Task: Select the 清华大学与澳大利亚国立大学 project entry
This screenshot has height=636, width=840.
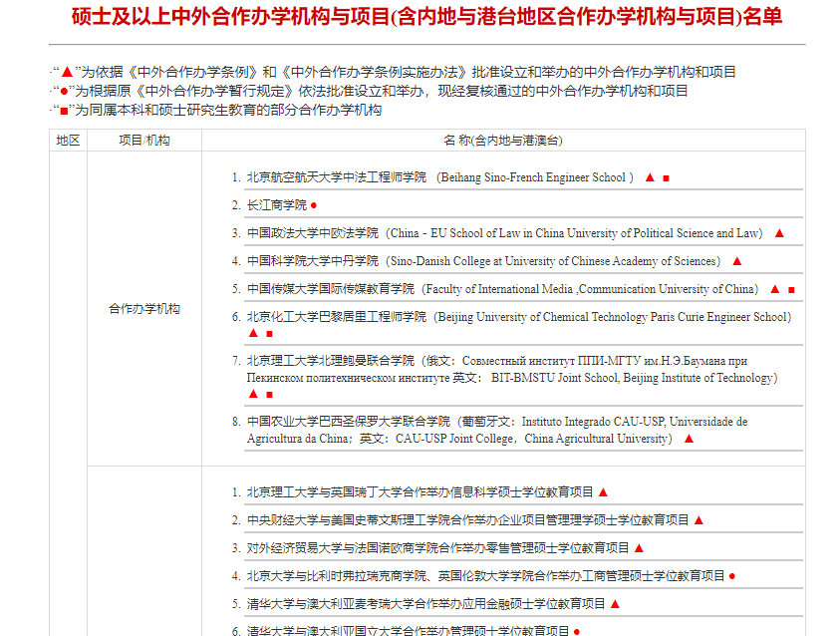Action: (407, 630)
